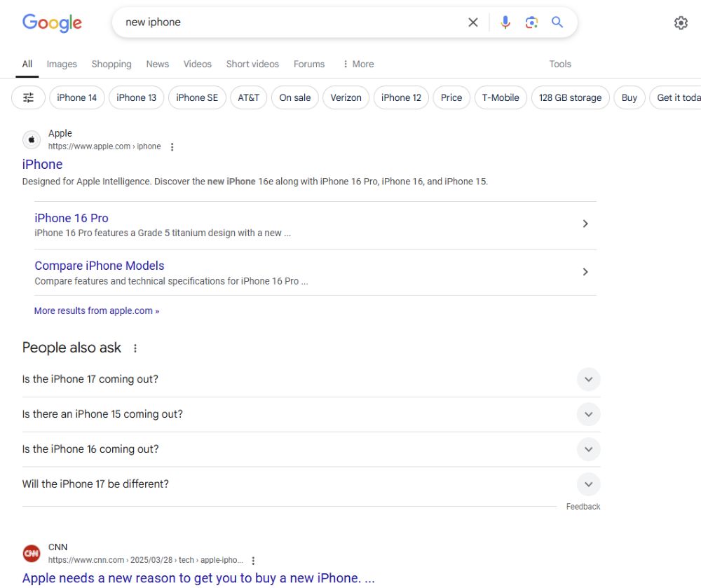Click the People also ask heading
The image size is (701, 588).
[x=72, y=348]
